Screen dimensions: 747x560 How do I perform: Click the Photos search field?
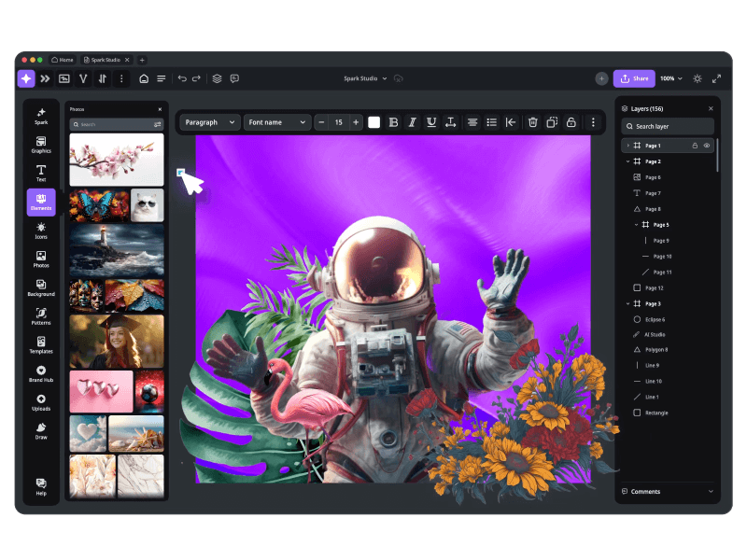coord(117,124)
